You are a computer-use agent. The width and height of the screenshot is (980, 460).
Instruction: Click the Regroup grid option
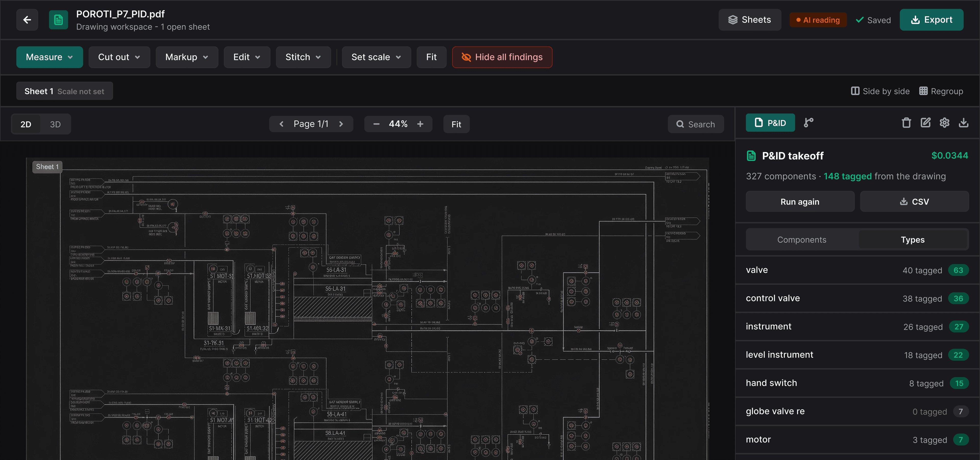pos(941,91)
